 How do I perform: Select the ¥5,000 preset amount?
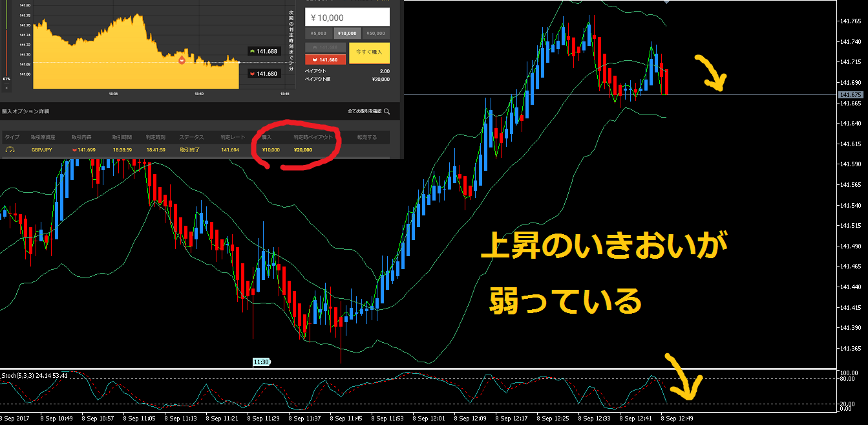tap(318, 34)
